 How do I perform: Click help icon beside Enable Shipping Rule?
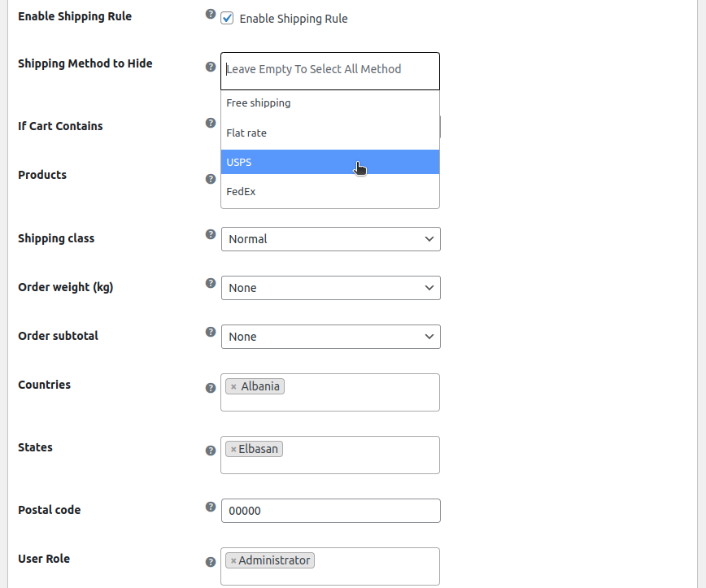(x=211, y=15)
